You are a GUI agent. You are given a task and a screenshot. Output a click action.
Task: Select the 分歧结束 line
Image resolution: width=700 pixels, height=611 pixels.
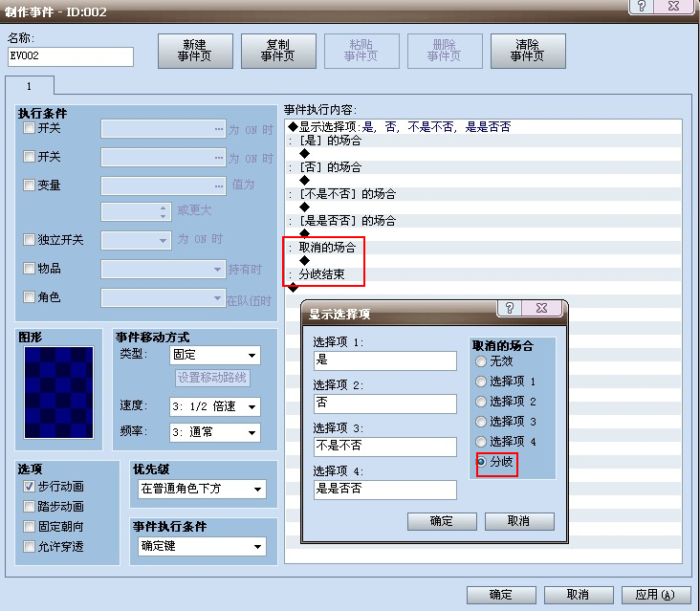[483, 274]
